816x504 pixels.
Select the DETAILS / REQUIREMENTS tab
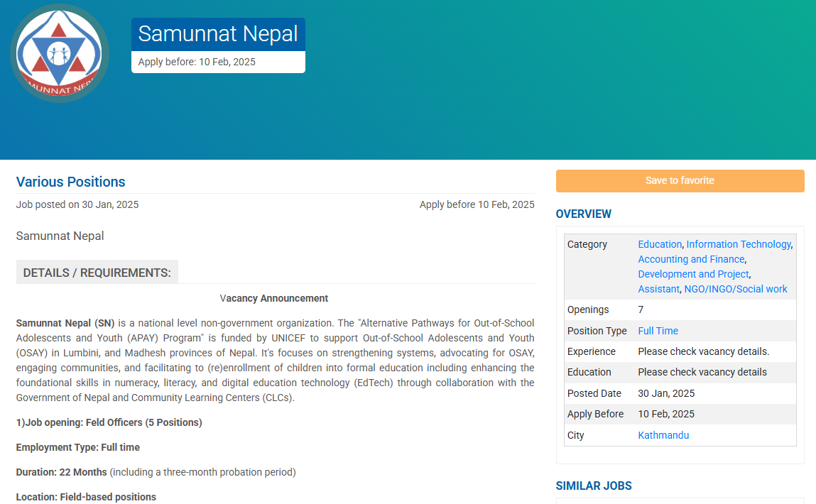click(97, 273)
